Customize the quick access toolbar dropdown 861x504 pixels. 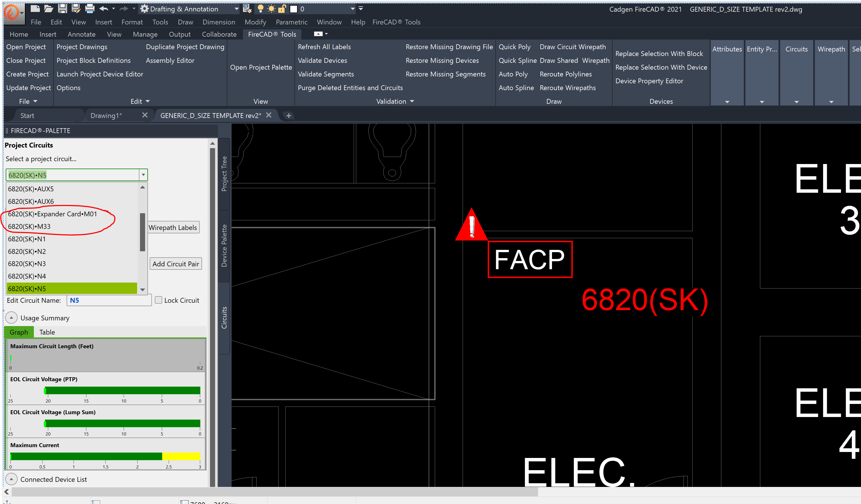click(361, 9)
